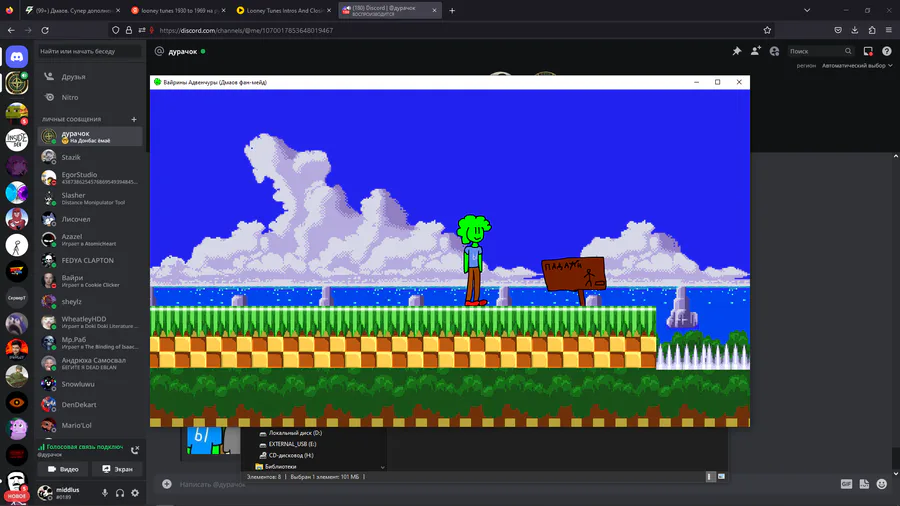Select the дурачок DM entry
Screen dimensions: 900x506
pos(90,136)
